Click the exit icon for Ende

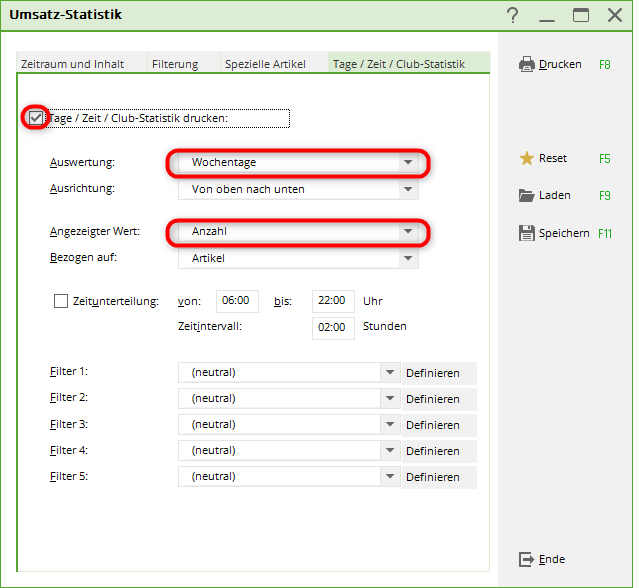(527, 559)
